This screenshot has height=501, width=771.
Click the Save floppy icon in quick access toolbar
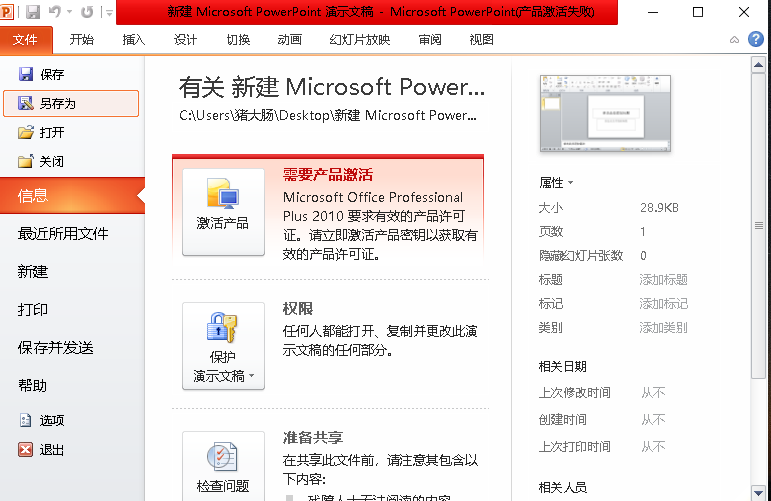32,12
